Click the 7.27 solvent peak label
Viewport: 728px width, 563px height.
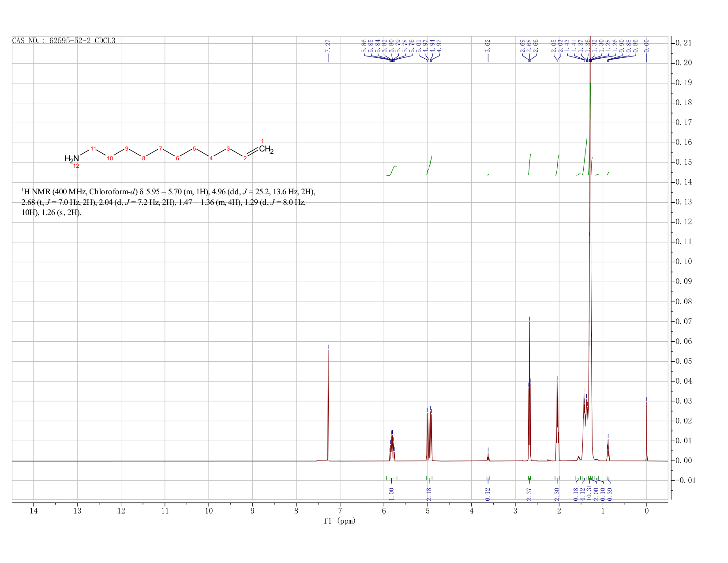pos(328,45)
